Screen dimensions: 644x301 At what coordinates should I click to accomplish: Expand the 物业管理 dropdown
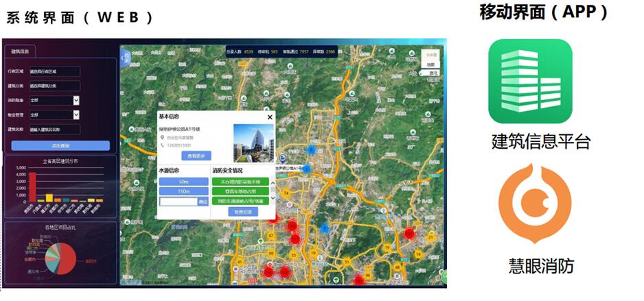coord(76,115)
